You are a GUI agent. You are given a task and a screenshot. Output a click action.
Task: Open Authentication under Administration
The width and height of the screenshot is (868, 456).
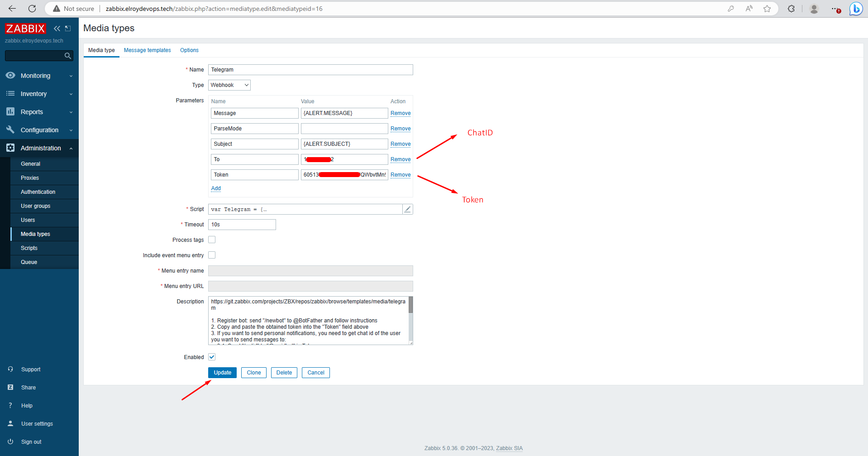(x=44, y=192)
